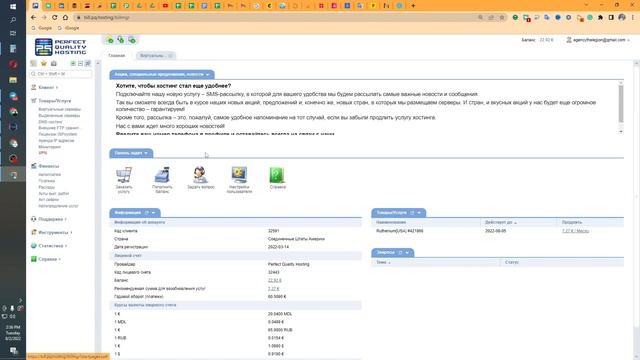Screen dimensions: 640x360
Task: Switch to the Виртуальные tab
Action: [152, 56]
